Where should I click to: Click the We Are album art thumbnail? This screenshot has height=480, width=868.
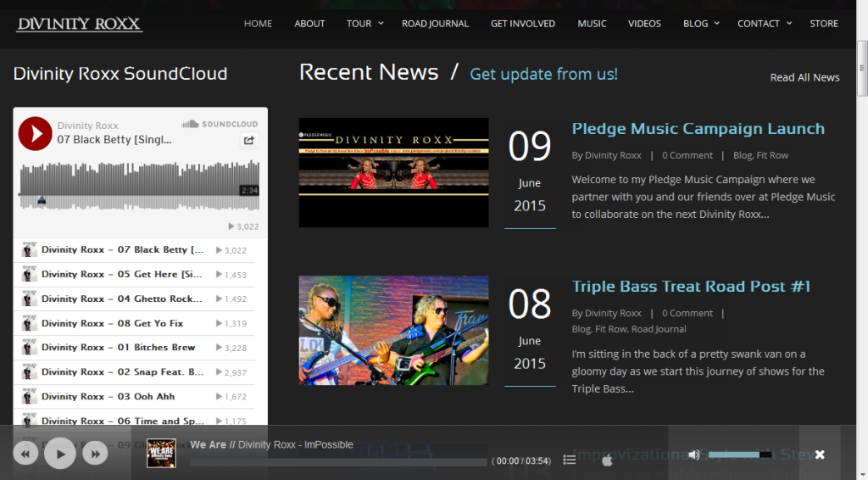pyautogui.click(x=161, y=453)
